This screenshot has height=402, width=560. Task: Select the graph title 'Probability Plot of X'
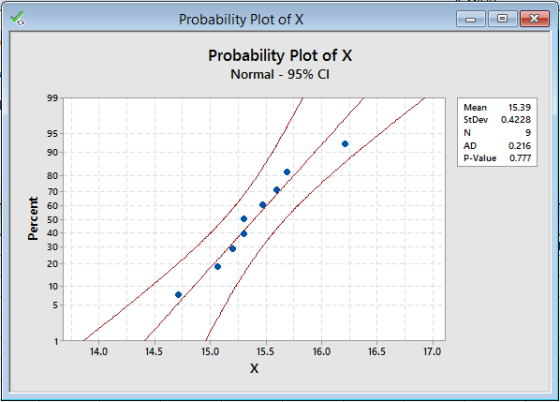pyautogui.click(x=280, y=56)
